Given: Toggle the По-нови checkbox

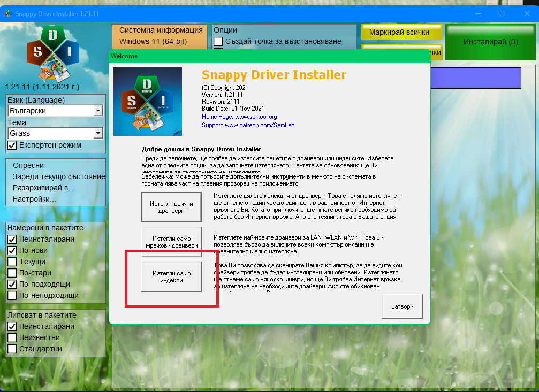Looking at the screenshot, I should click(x=12, y=250).
